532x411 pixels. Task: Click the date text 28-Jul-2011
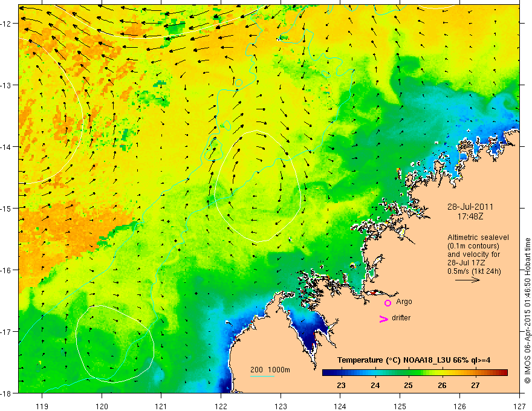click(470, 207)
